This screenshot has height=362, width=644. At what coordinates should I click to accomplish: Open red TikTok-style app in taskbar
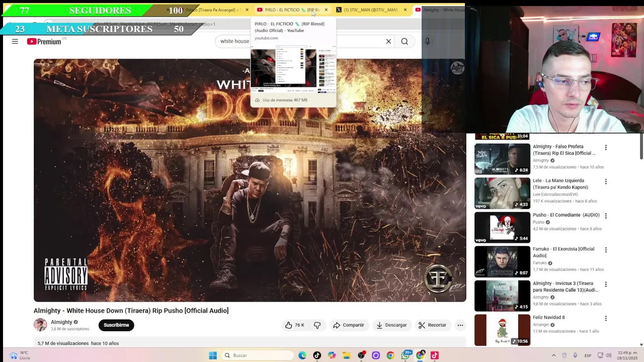435,355
